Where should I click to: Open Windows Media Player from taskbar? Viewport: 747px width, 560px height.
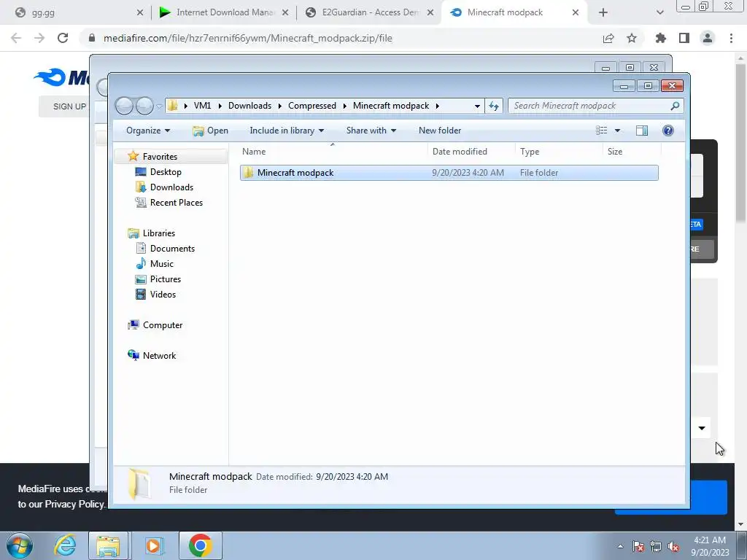(x=153, y=545)
